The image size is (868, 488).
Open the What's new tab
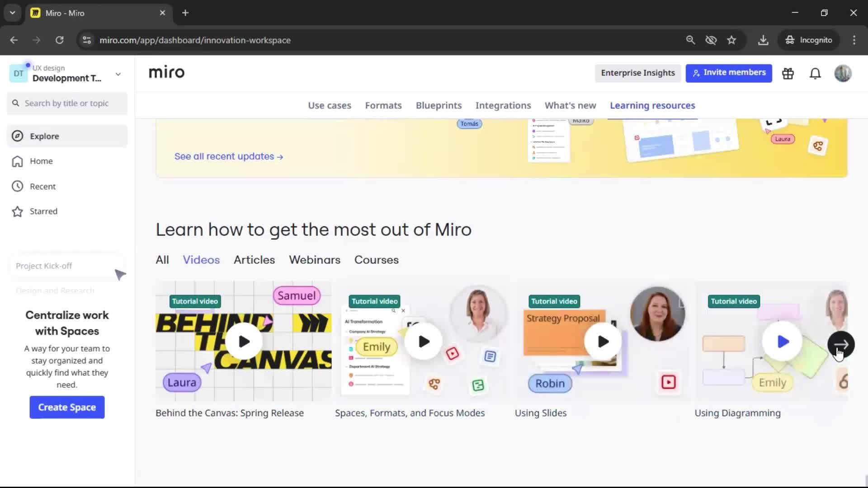click(x=570, y=105)
